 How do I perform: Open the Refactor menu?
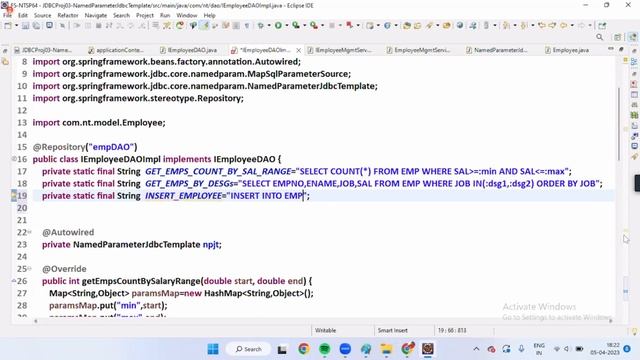tap(68, 15)
